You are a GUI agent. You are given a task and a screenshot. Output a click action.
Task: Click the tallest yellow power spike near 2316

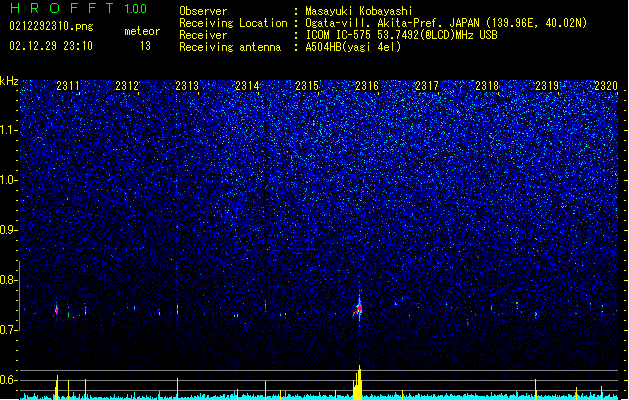click(358, 382)
